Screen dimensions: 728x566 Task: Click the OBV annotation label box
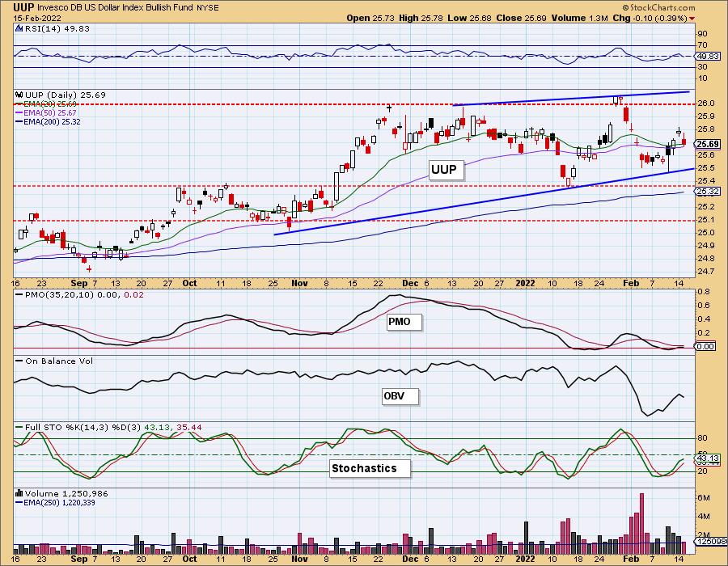click(400, 396)
